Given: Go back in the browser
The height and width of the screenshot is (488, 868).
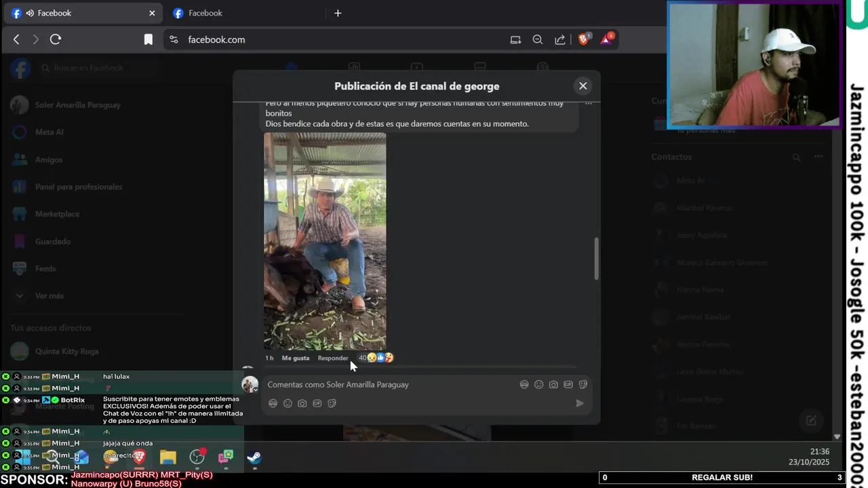Looking at the screenshot, I should [x=16, y=39].
